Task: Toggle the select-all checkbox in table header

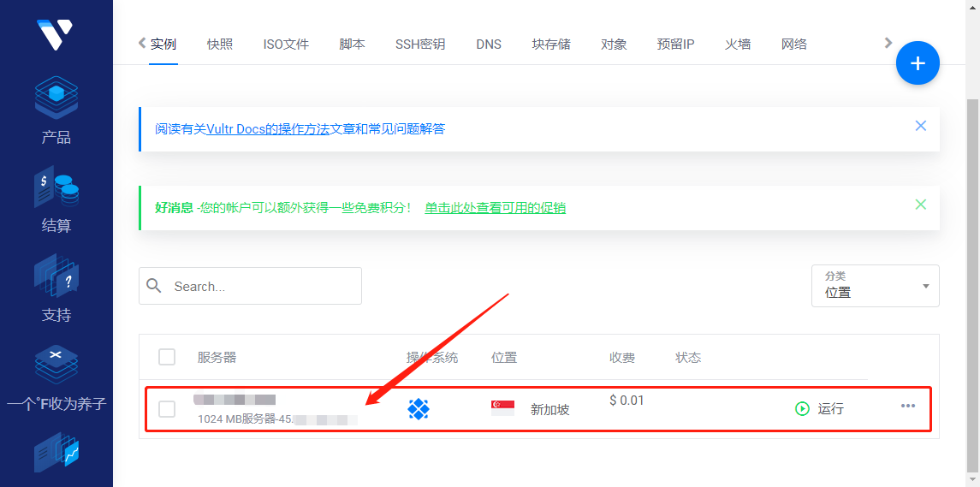Action: pyautogui.click(x=167, y=357)
